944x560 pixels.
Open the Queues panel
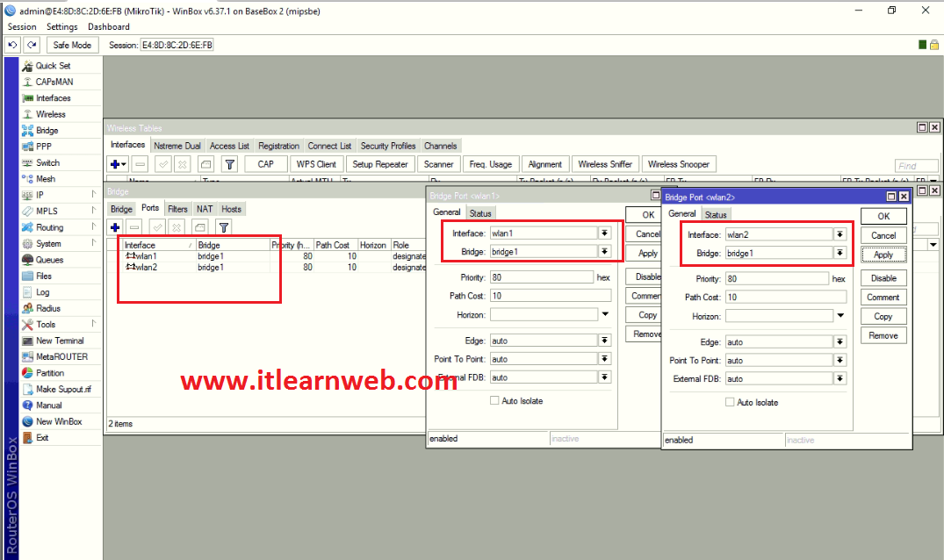tap(51, 260)
